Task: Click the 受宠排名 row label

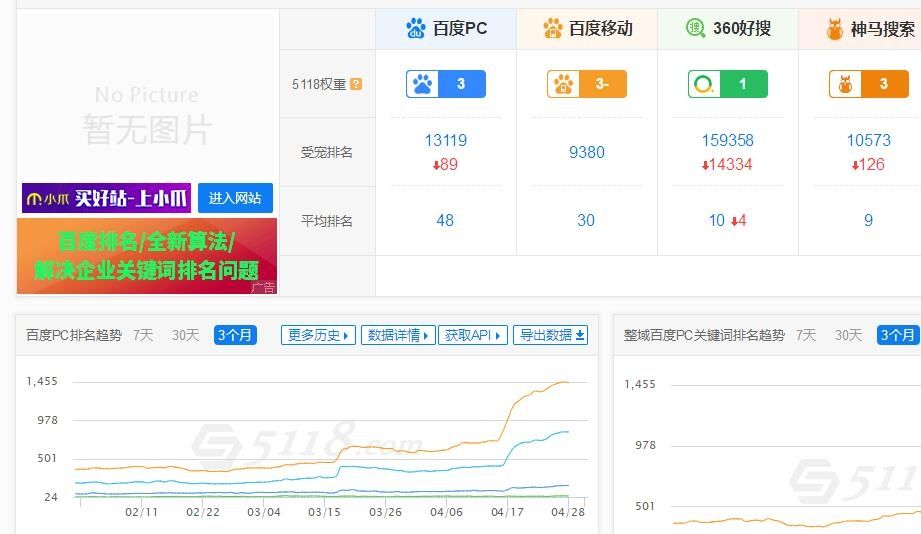Action: pos(327,152)
